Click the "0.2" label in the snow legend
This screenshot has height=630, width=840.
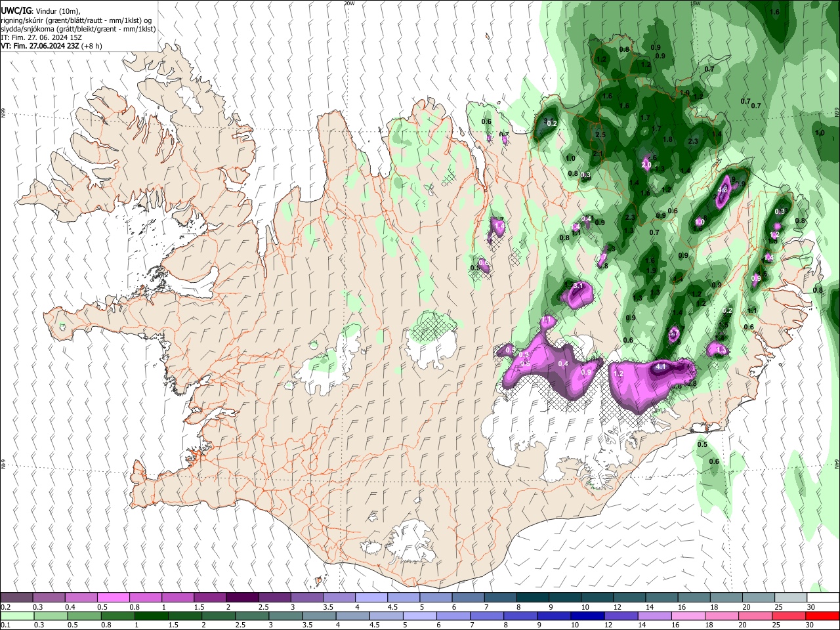6,607
